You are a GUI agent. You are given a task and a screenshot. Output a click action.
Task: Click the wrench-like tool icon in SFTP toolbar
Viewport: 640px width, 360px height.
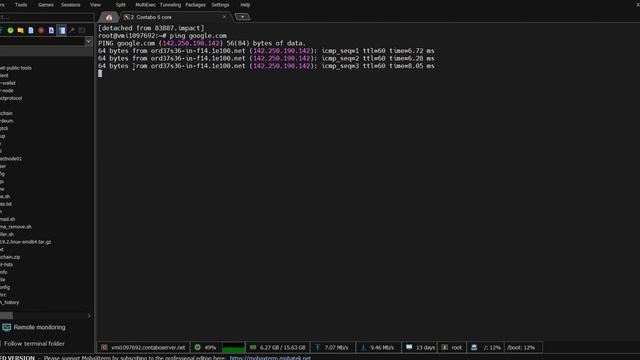pyautogui.click(x=72, y=30)
